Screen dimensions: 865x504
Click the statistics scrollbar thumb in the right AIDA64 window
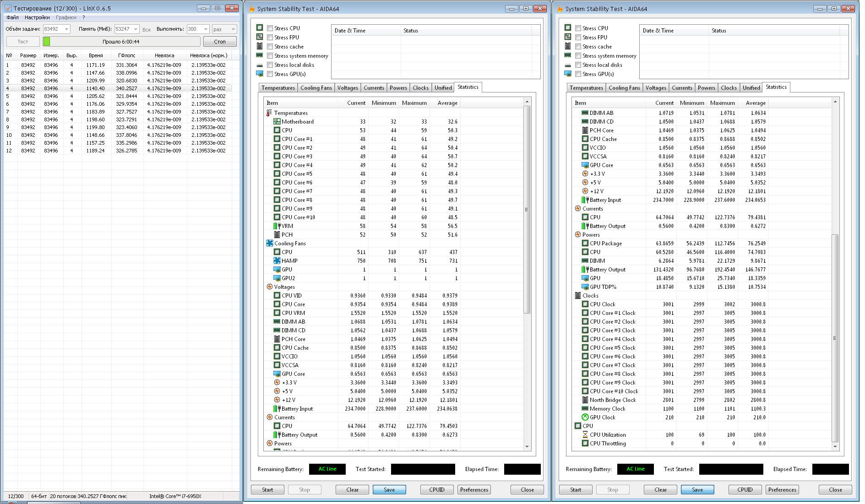tap(835, 338)
